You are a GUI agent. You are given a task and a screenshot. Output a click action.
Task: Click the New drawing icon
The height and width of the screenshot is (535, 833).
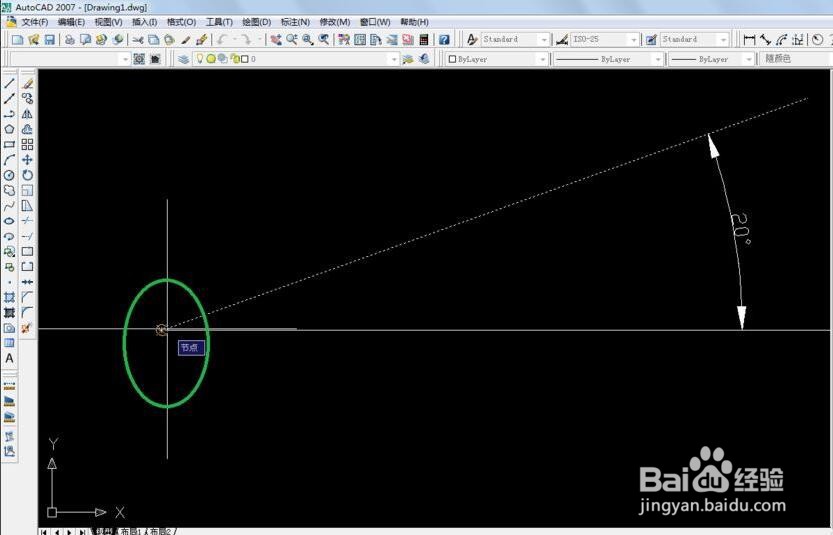[17, 40]
